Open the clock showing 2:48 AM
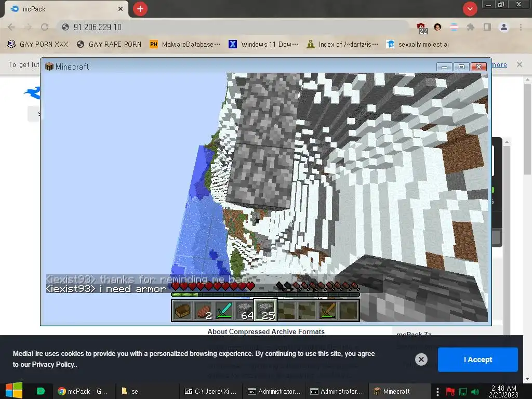 pos(504,391)
